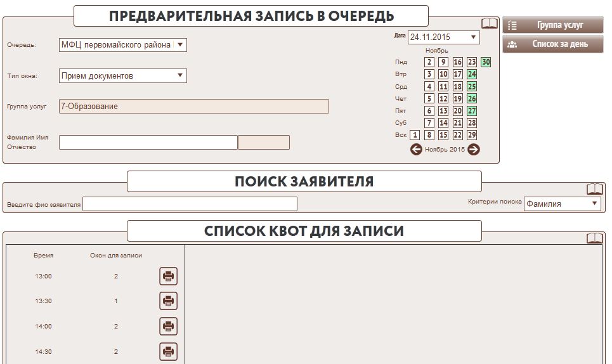
Task: Go to next month with right arrow
Action: (474, 150)
